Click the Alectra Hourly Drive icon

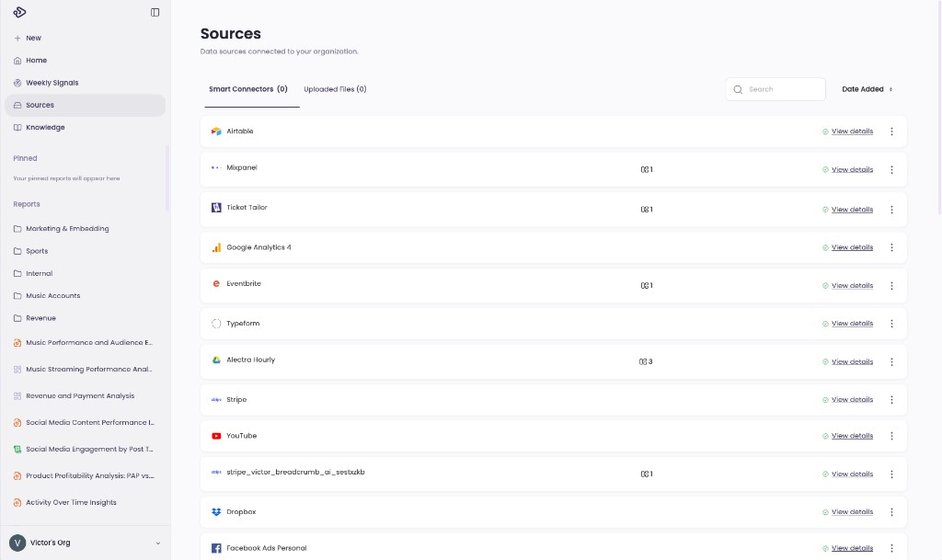coord(216,360)
